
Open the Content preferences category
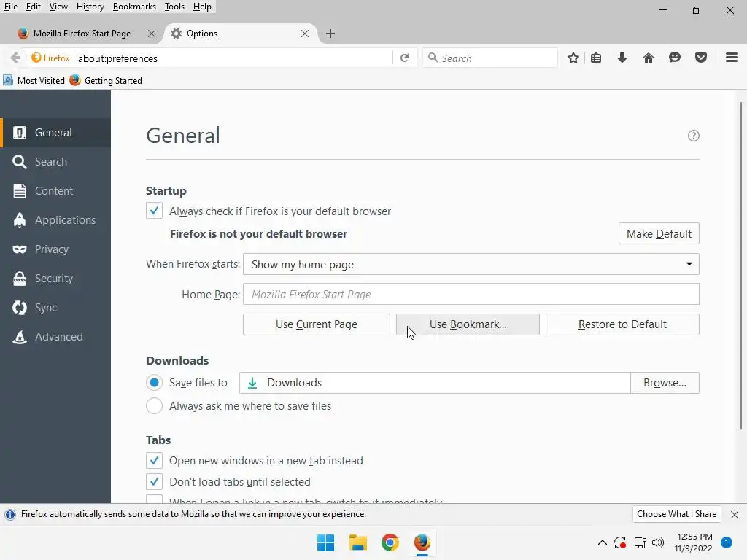pos(55,191)
